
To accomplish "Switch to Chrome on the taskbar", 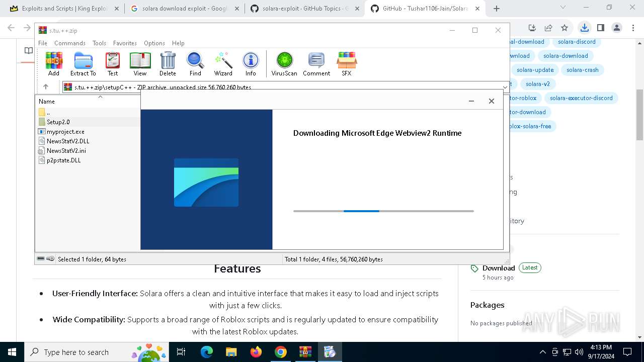I will (x=281, y=352).
